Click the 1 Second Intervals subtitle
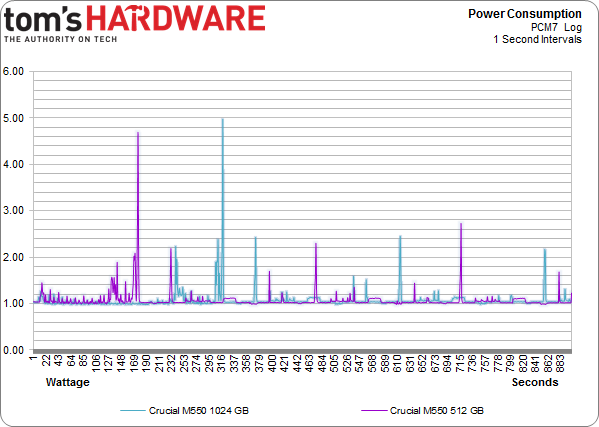The width and height of the screenshot is (599, 427). point(537,39)
